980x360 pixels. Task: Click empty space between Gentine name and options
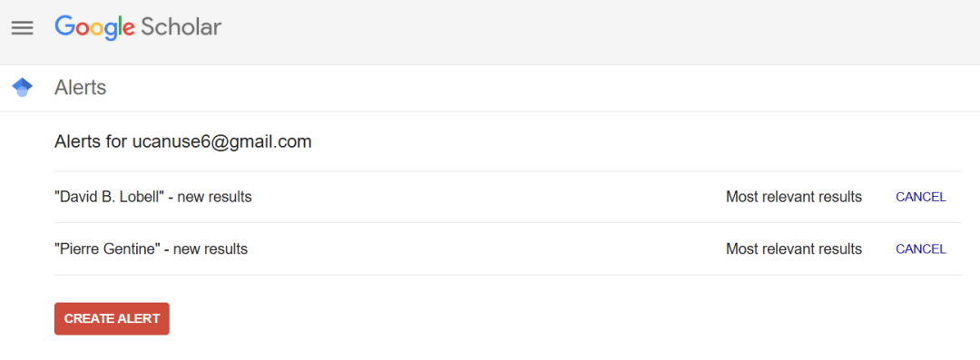pyautogui.click(x=487, y=248)
